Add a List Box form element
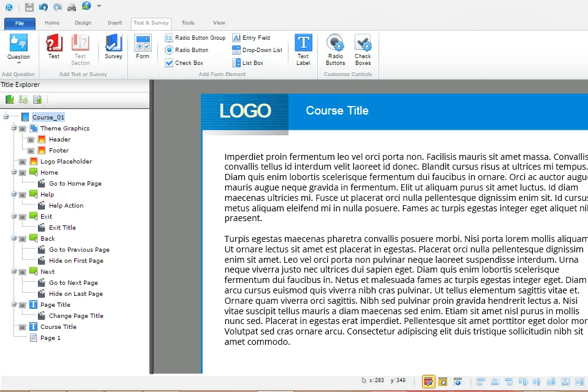 pyautogui.click(x=248, y=63)
